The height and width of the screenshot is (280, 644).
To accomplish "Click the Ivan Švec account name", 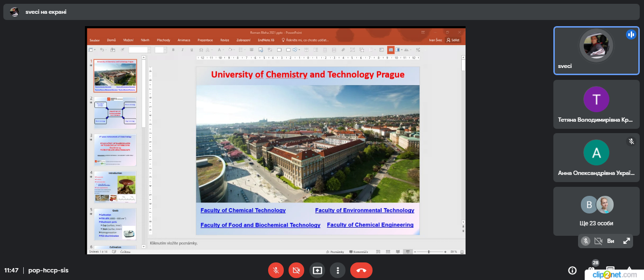I will click(436, 40).
